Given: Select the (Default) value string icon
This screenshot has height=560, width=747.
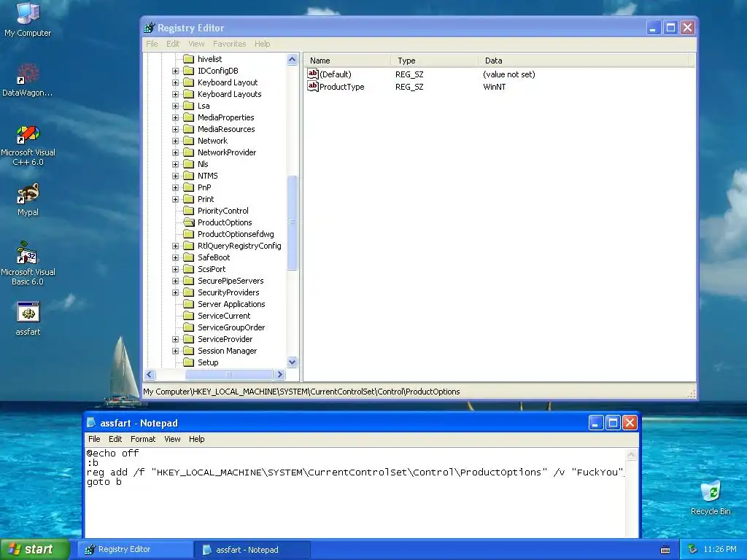Looking at the screenshot, I should click(312, 74).
